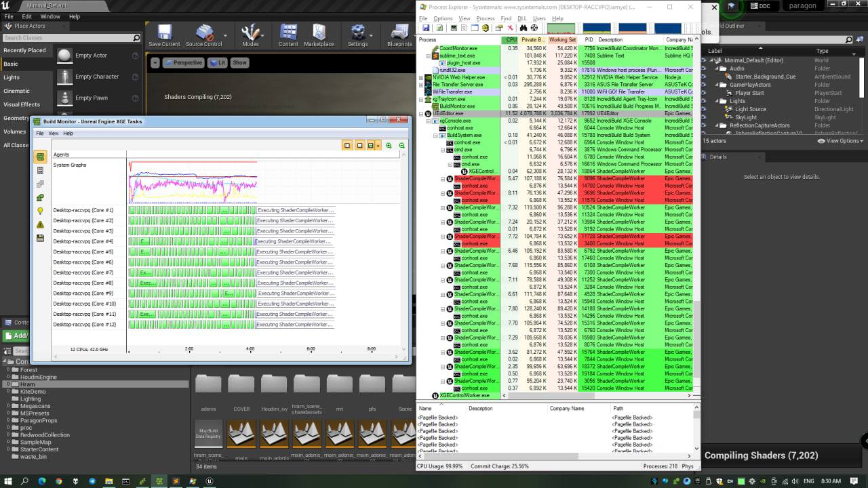Toggle first Build Monitor view mode button
Screen dimensions: 868x488
[x=347, y=145]
